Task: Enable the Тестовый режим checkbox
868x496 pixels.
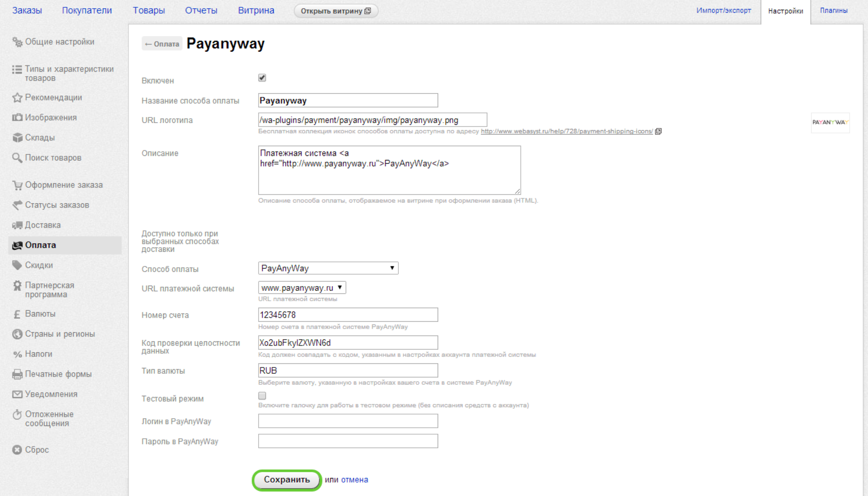Action: tap(262, 396)
